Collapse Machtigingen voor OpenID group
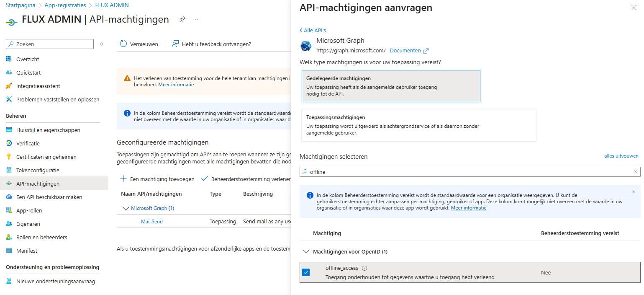This screenshot has height=295, width=644. tap(305, 251)
